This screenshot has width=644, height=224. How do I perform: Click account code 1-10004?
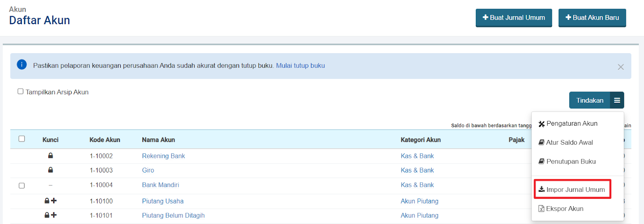click(101, 185)
